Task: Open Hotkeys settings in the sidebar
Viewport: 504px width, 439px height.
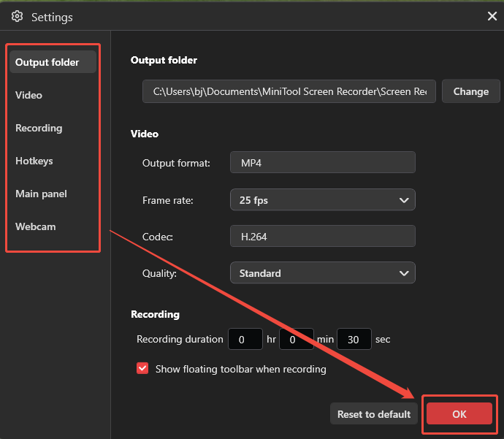Action: coord(34,161)
